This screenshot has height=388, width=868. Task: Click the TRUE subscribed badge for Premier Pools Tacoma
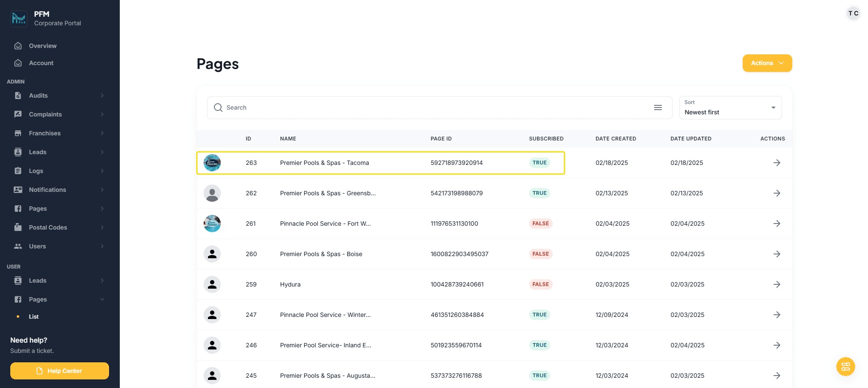coord(539,163)
